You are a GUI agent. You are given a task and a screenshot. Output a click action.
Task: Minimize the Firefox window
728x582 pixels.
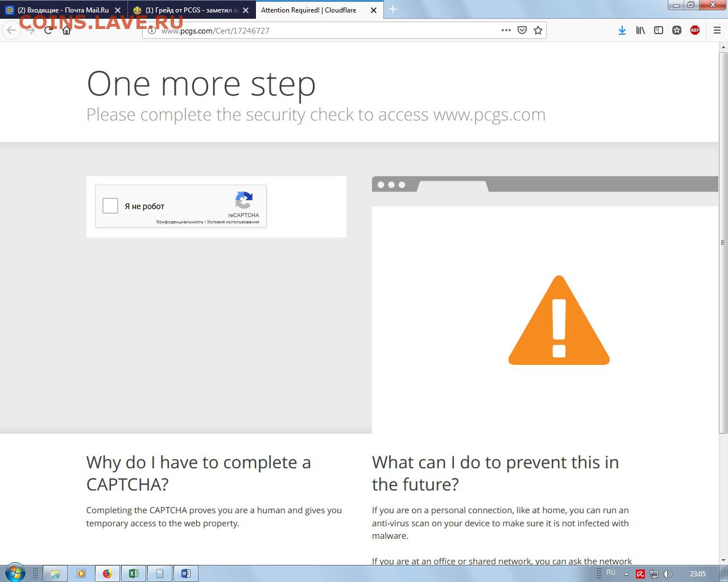(x=675, y=5)
